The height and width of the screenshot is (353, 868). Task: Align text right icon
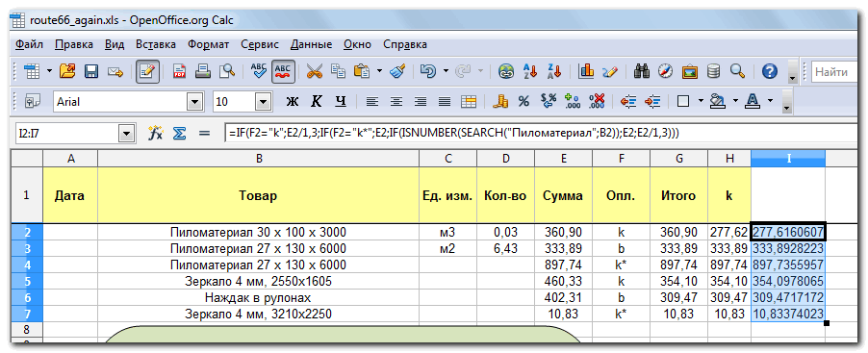click(421, 101)
